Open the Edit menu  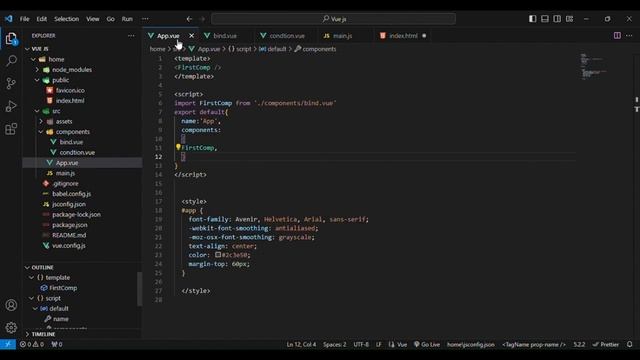[x=42, y=19]
